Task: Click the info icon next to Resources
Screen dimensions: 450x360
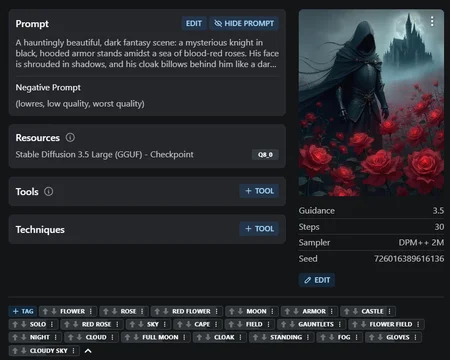Action: point(70,137)
